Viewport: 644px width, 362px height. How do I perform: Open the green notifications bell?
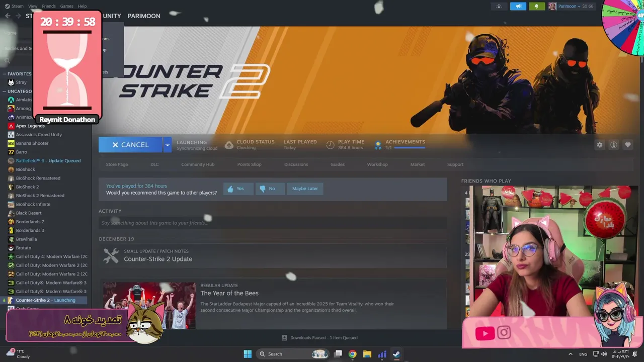tap(537, 6)
